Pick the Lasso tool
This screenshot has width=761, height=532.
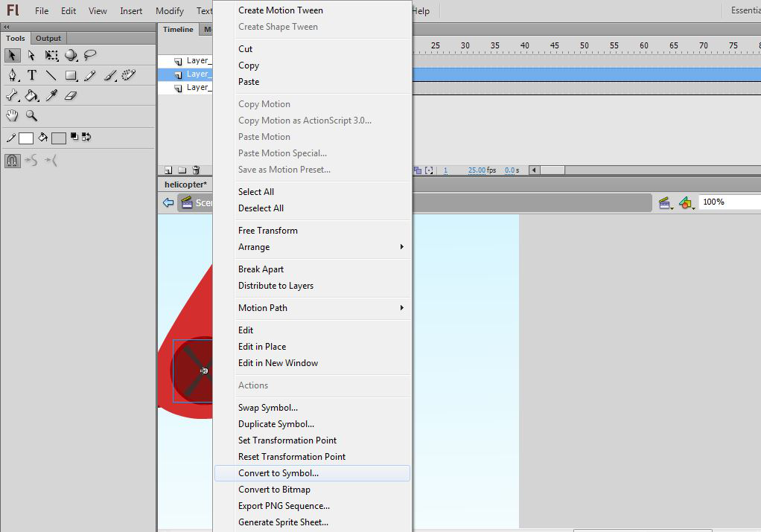[x=90, y=55]
